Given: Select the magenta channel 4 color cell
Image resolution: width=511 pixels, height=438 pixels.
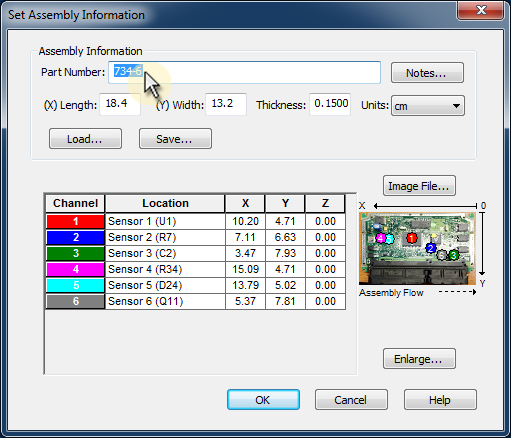Looking at the screenshot, I should tap(75, 269).
